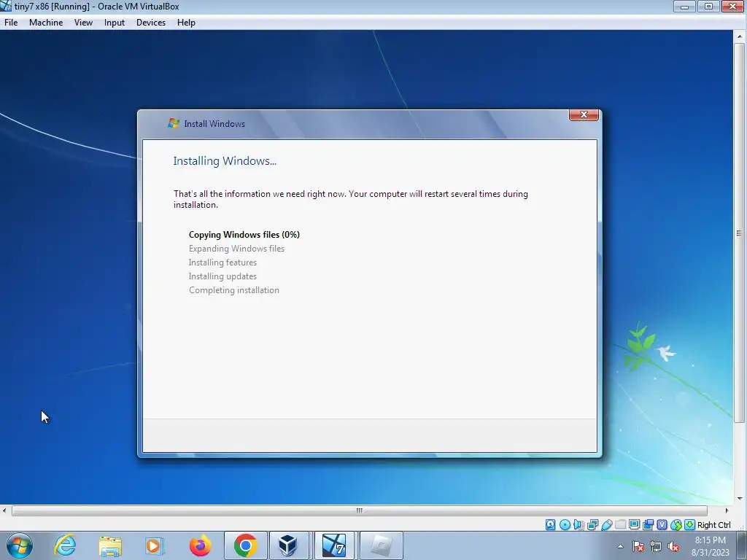Switch to VirtualBox Manager taskbar button
The height and width of the screenshot is (560, 747).
289,545
